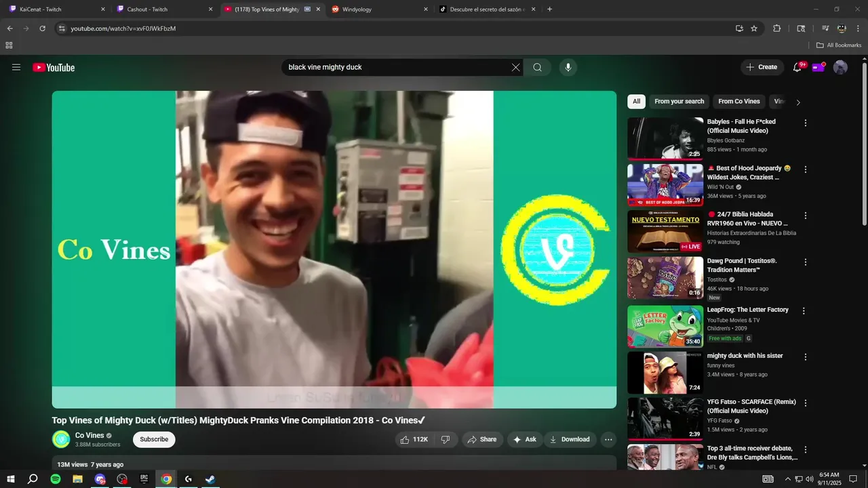
Task: Switch to Windyology tab
Action: coord(380,9)
